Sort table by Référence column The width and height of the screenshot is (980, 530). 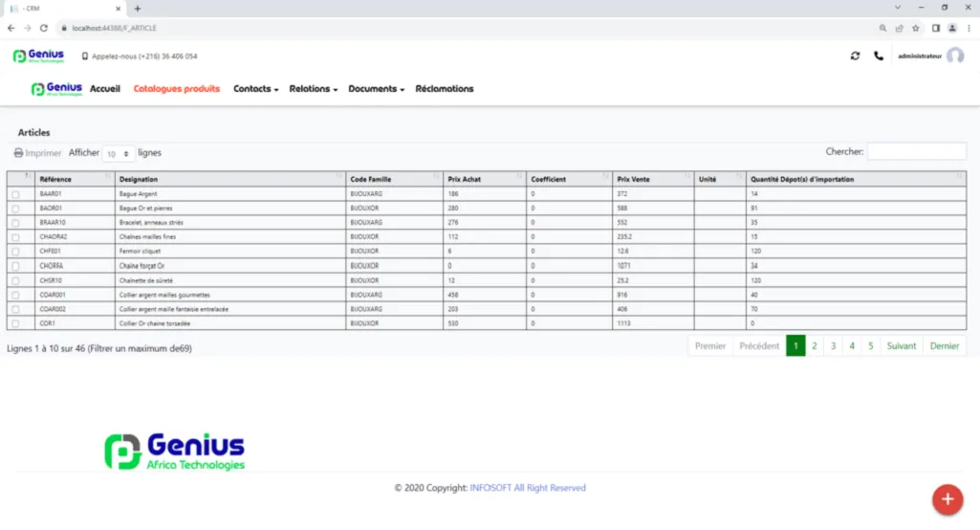(x=75, y=179)
